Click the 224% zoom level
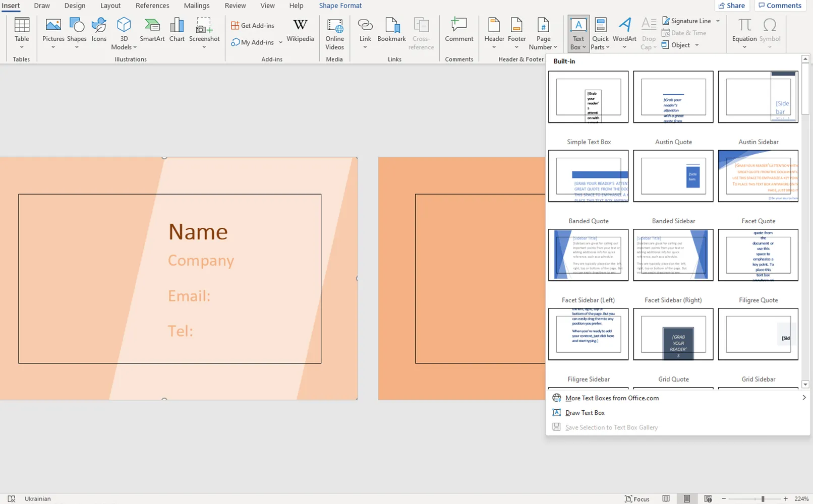This screenshot has height=504, width=813. 801,498
